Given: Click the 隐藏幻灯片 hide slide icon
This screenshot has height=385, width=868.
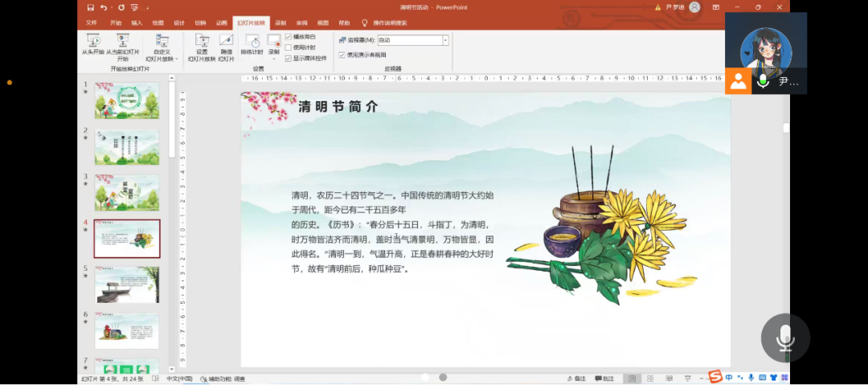Looking at the screenshot, I should (x=226, y=41).
